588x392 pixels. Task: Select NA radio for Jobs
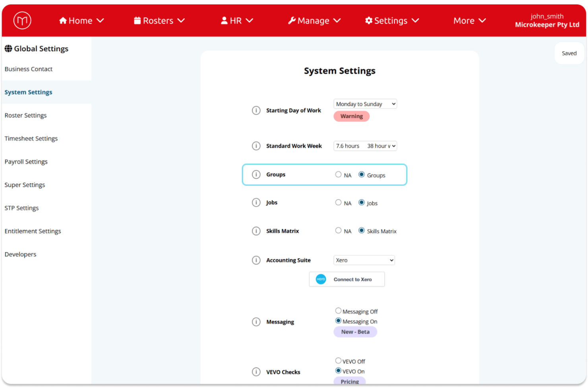click(338, 202)
